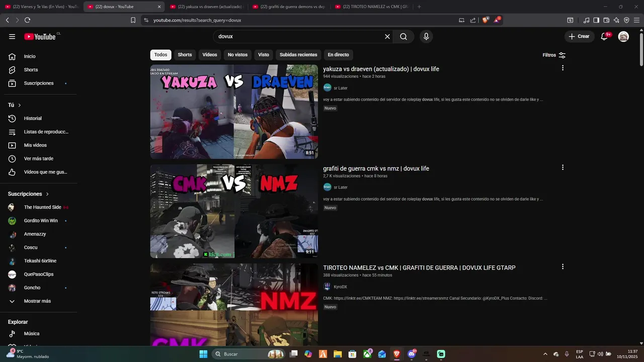Open a new browser tab with plus
The width and height of the screenshot is (644, 362).
pyautogui.click(x=419, y=7)
